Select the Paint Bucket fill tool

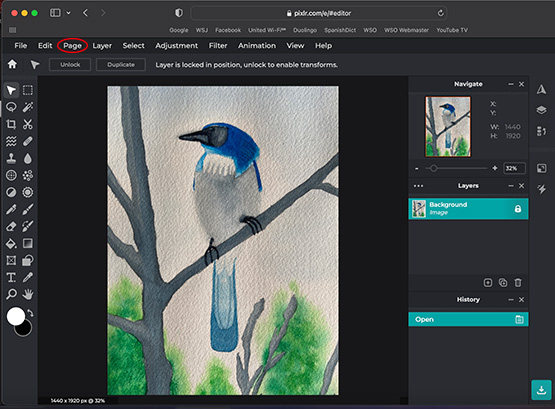[x=11, y=243]
